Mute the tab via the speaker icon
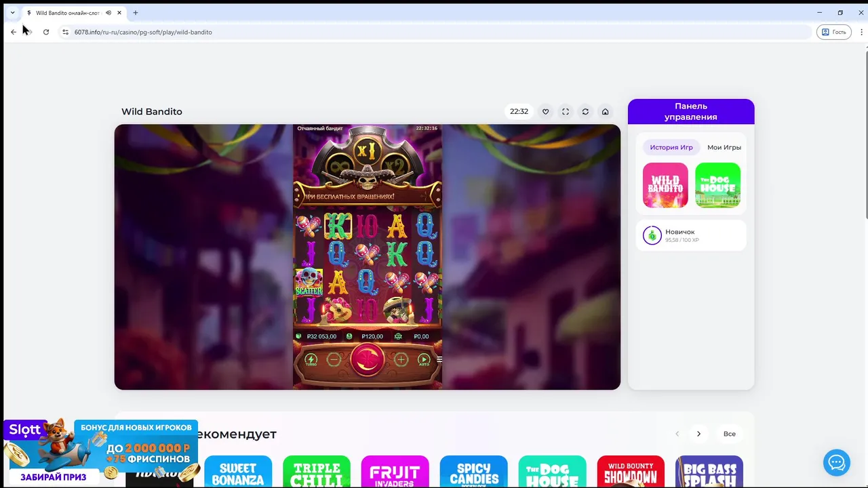The height and width of the screenshot is (488, 868). (108, 13)
